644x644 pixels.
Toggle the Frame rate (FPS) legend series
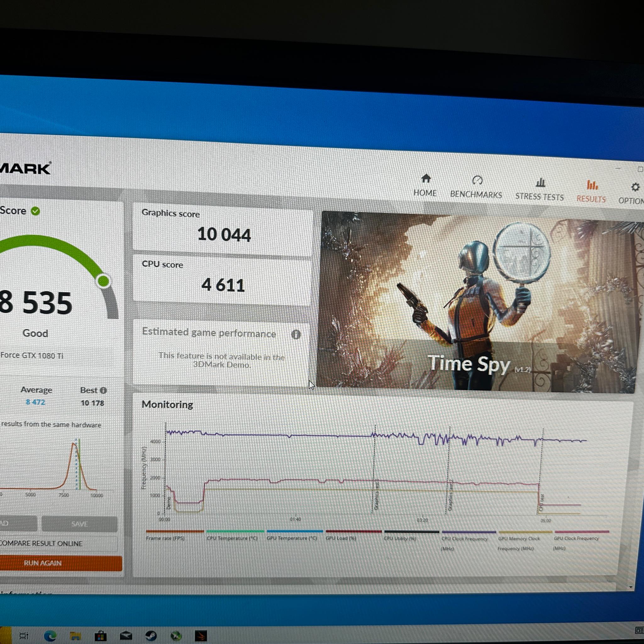(175, 535)
